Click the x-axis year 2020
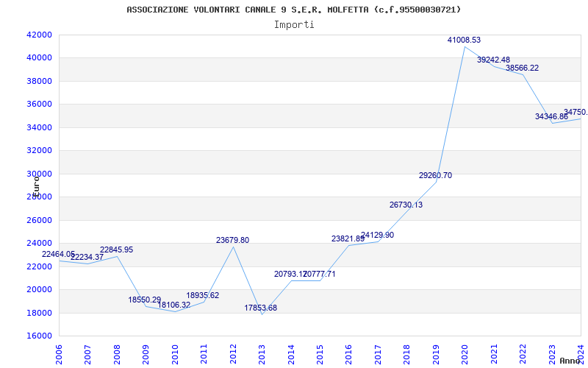 [465, 355]
